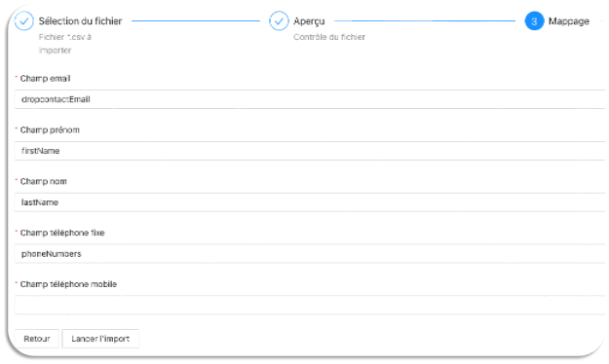Click the Aperçu step checkmark icon
609x364 pixels.
[x=279, y=21]
